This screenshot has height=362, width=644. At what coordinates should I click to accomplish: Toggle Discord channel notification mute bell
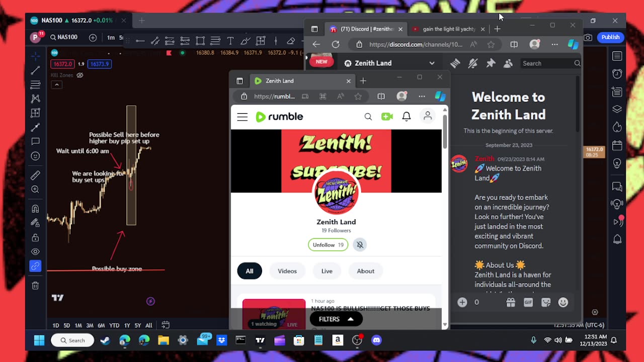pyautogui.click(x=472, y=63)
